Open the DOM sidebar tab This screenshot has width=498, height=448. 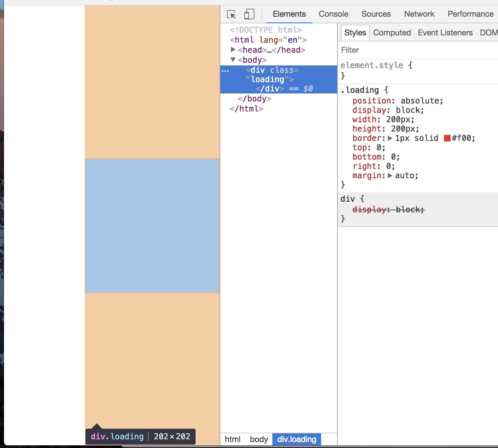click(489, 33)
